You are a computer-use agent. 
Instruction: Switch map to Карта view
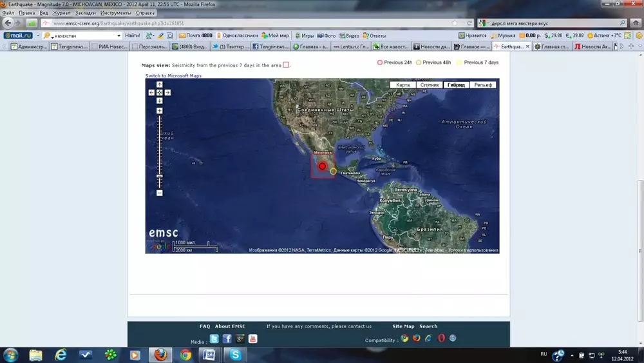coord(403,85)
